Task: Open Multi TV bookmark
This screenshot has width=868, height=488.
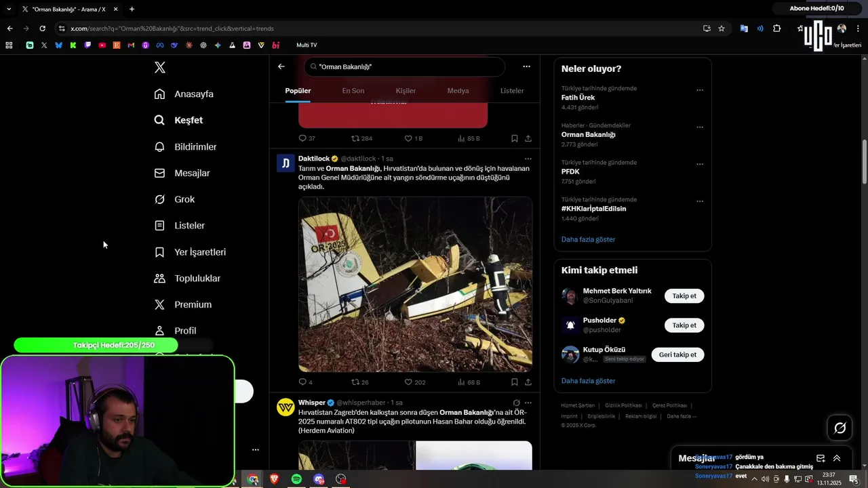Action: click(x=307, y=45)
